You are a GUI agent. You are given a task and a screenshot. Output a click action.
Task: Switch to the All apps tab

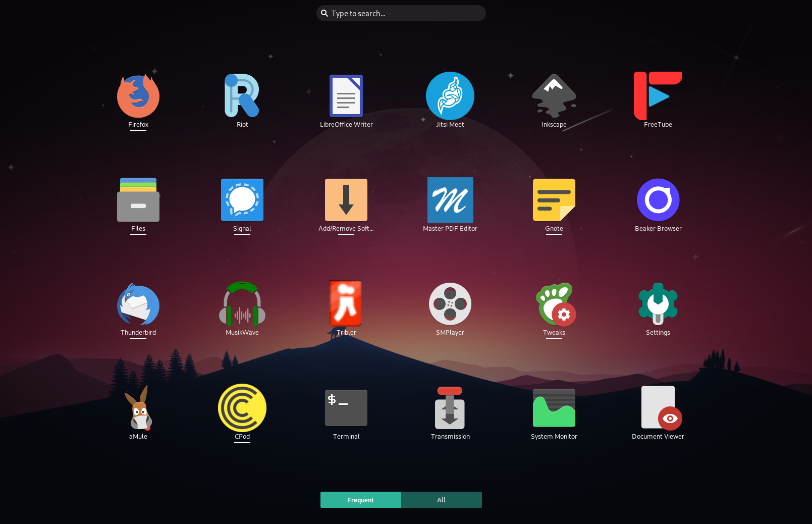pyautogui.click(x=441, y=500)
